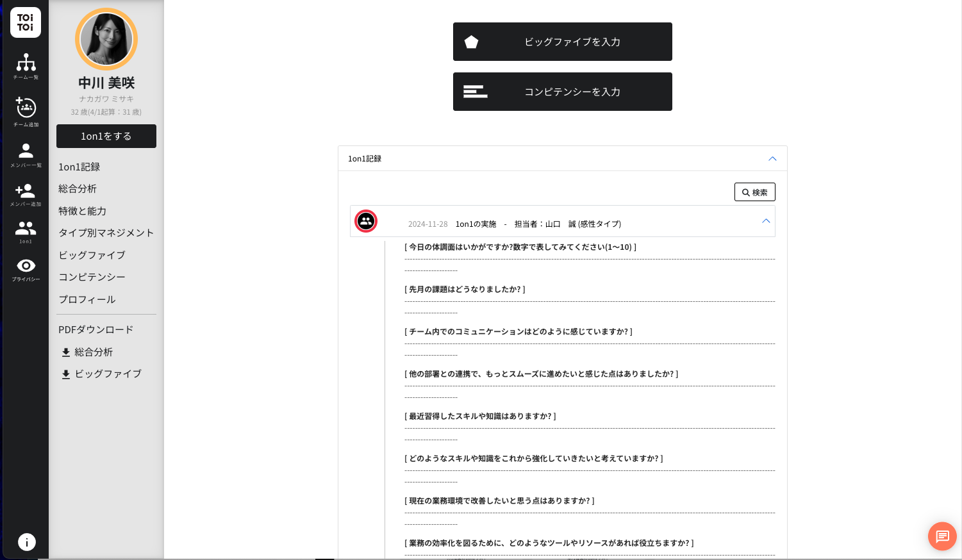This screenshot has height=560, width=962.
Task: Select タイプ別マネジメント in the side menu
Action: point(106,233)
